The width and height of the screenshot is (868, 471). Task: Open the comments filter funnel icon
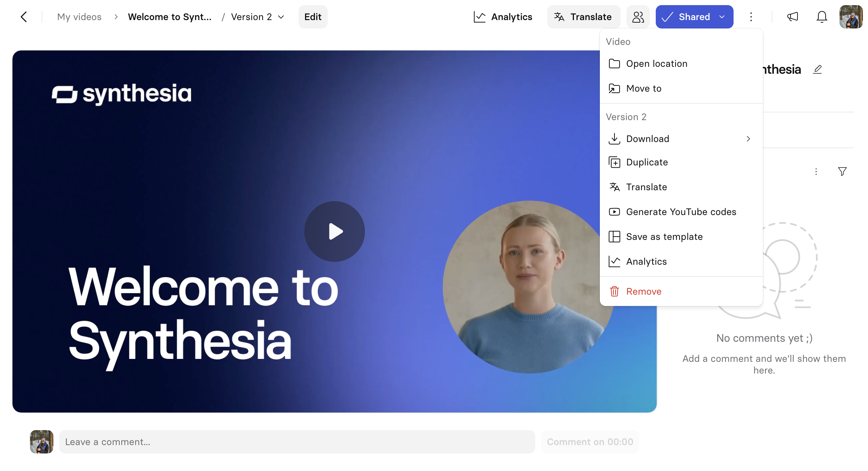tap(842, 172)
